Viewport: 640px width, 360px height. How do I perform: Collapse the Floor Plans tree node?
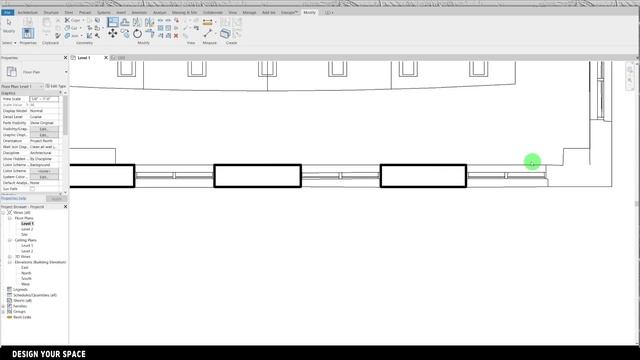(10, 218)
